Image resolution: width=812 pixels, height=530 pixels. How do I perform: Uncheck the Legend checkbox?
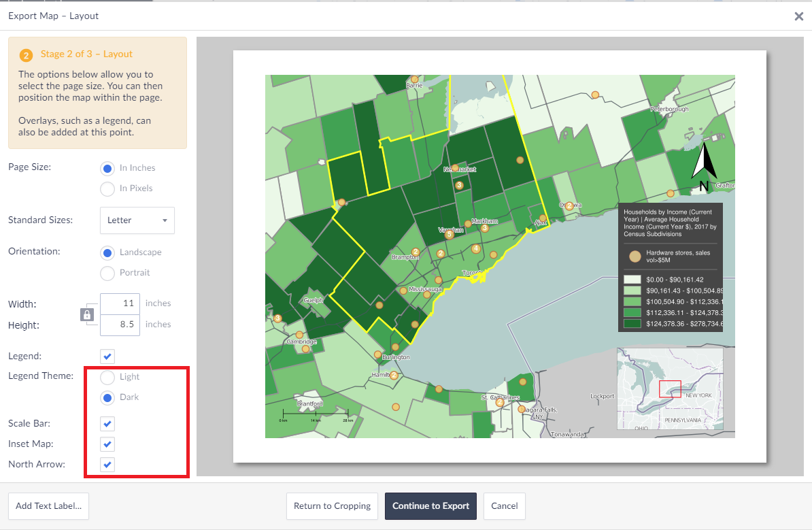click(x=107, y=357)
